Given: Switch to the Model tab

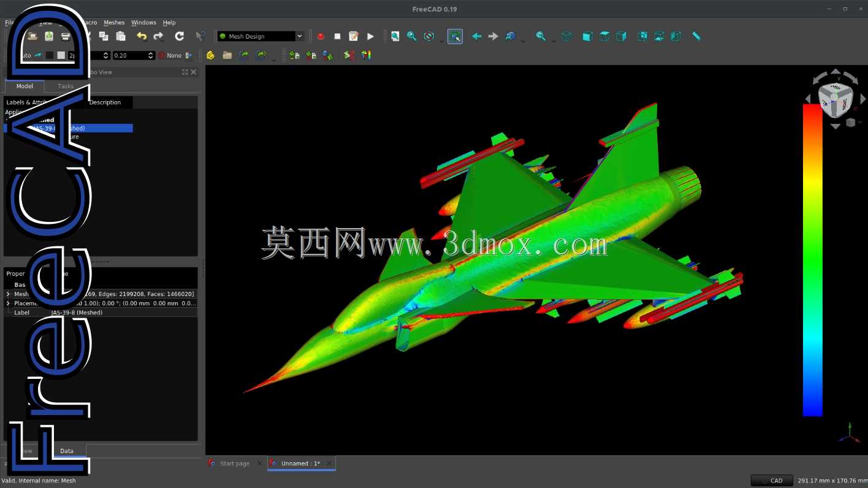Looking at the screenshot, I should (x=25, y=86).
